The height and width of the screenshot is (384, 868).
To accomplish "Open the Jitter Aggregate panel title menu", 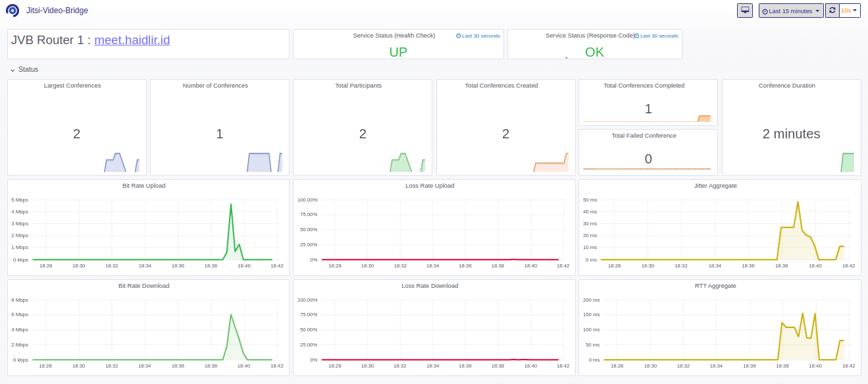I will (715, 186).
